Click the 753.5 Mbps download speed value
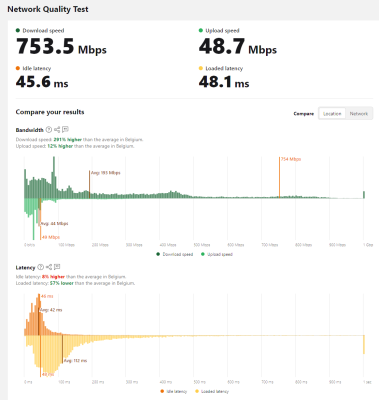This screenshot has height=400, width=379. (61, 46)
